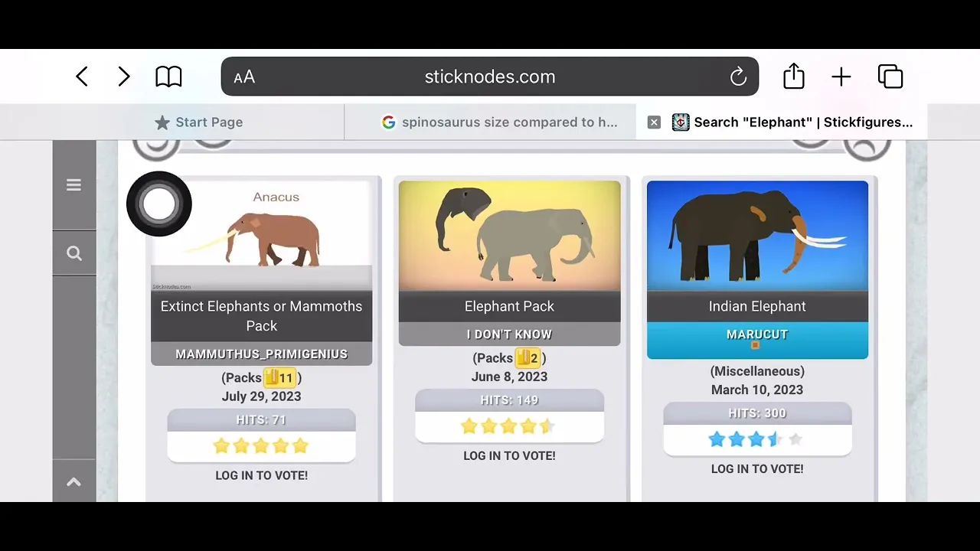980x551 pixels.
Task: Open the Elephant Pack thumbnail image
Action: 510,236
